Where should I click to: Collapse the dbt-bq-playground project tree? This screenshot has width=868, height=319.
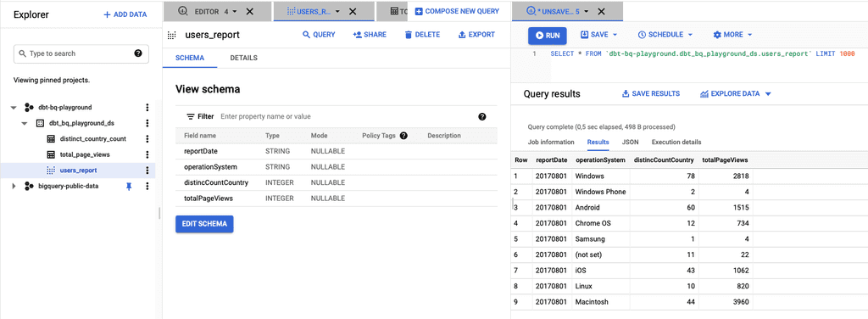click(14, 108)
